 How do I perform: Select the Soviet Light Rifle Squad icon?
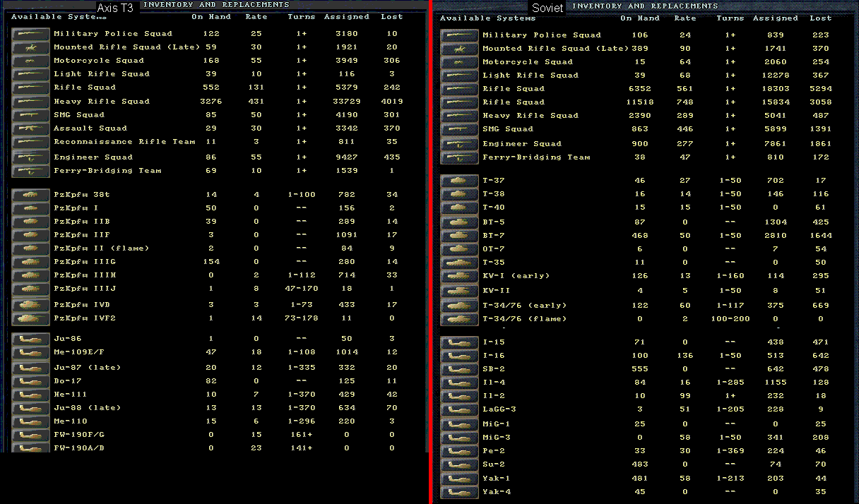(x=460, y=76)
